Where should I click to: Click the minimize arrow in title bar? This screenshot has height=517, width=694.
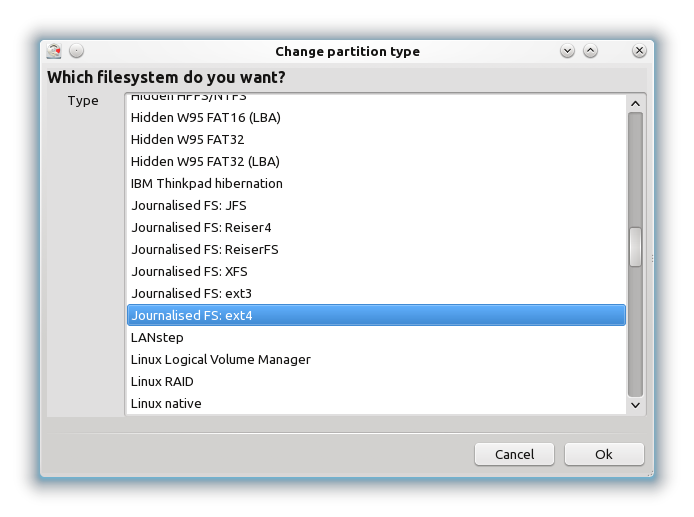[567, 51]
